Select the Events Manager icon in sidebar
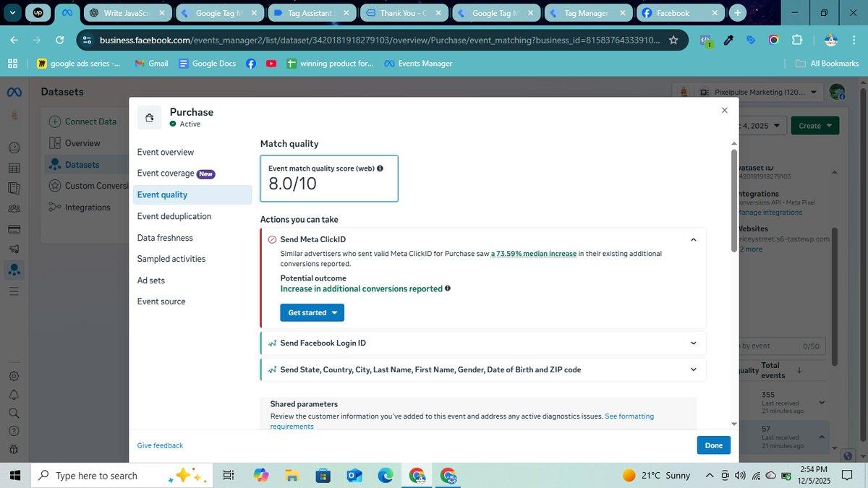Image resolution: width=868 pixels, height=488 pixels. (14, 270)
